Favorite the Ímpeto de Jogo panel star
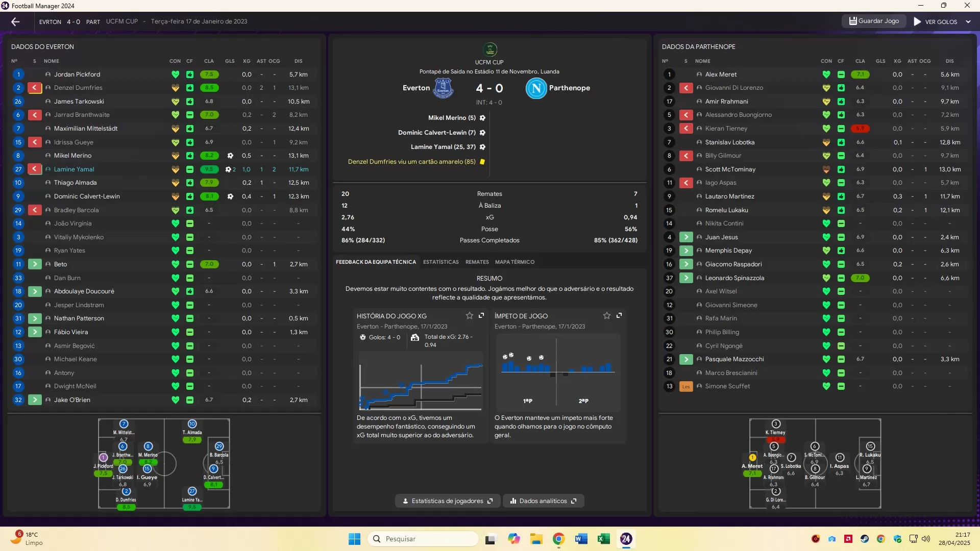The image size is (980, 551). 607,316
